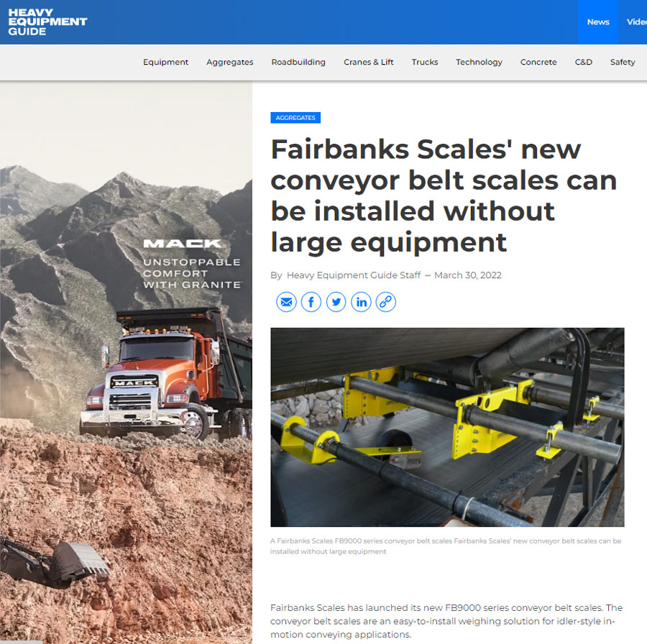Open Heavy Equipment Guide Staff author link
Image resolution: width=647 pixels, height=644 pixels.
point(354,275)
